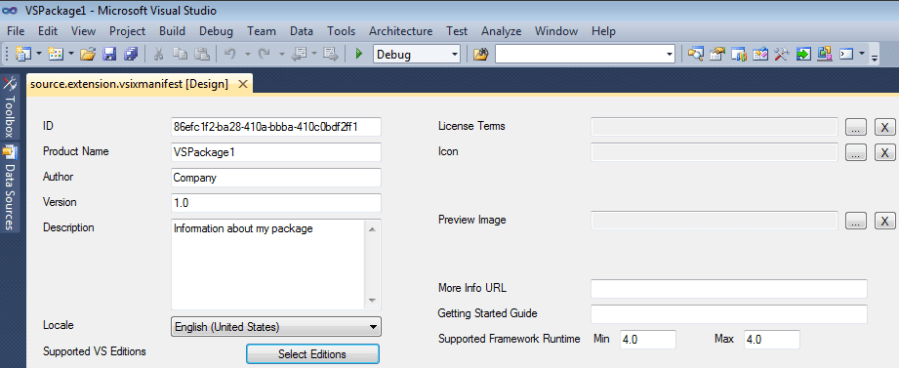Click the Add New Item toolbar icon
This screenshot has width=899, height=368.
tap(56, 54)
